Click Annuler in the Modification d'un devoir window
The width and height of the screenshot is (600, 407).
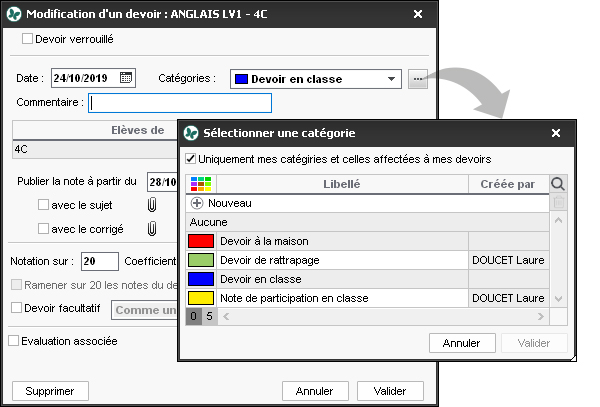click(315, 391)
